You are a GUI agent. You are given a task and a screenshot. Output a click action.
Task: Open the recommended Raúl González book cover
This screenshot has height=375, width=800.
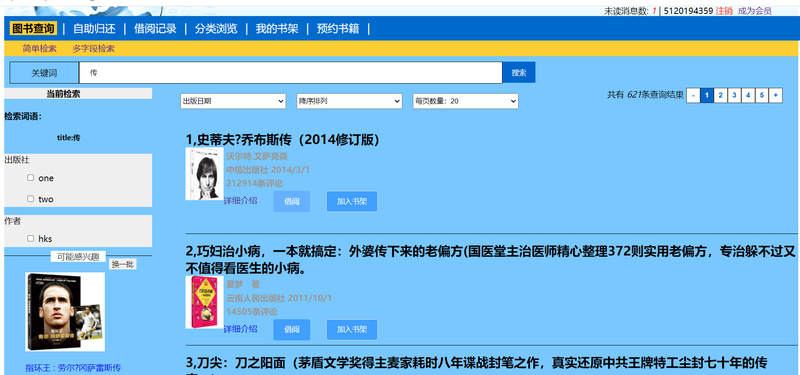click(x=65, y=312)
